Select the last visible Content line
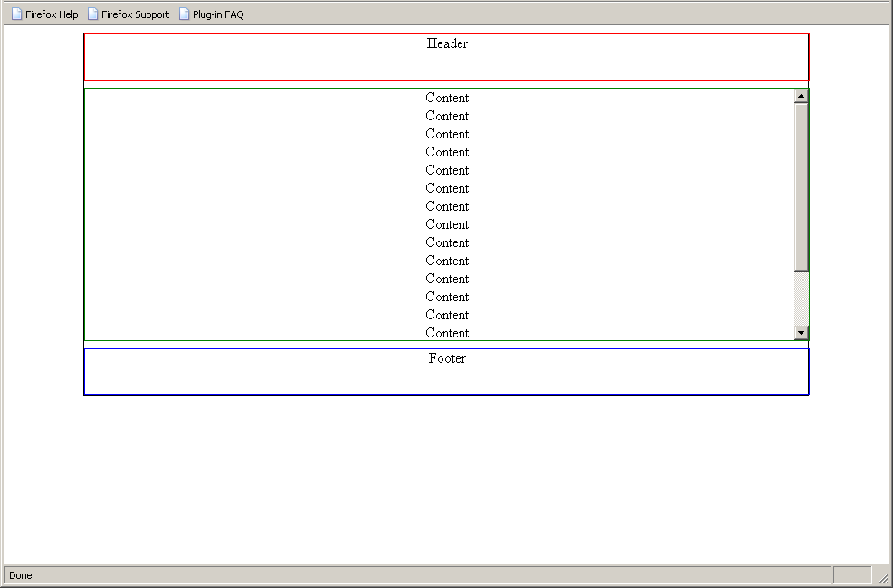893x588 pixels. tap(447, 332)
